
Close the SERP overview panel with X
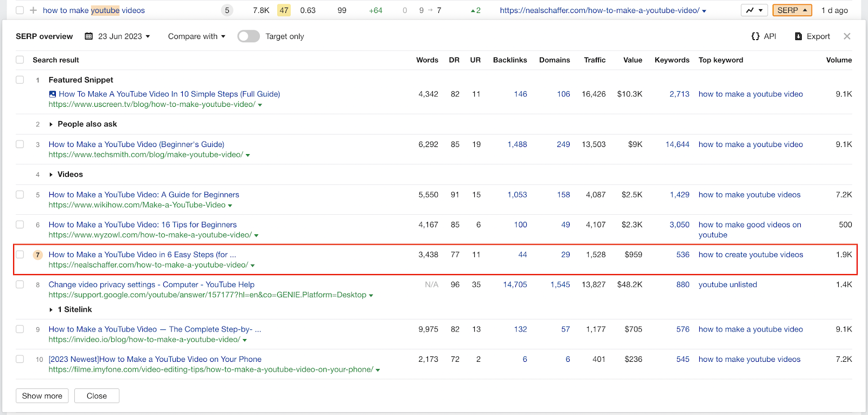[847, 36]
